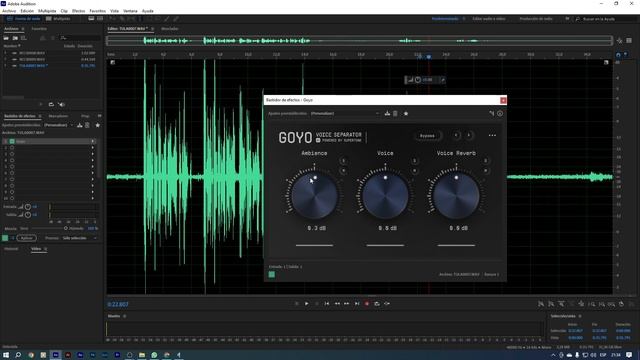
Task: Delete preset trash icon in left effects rack
Action: click(x=87, y=125)
